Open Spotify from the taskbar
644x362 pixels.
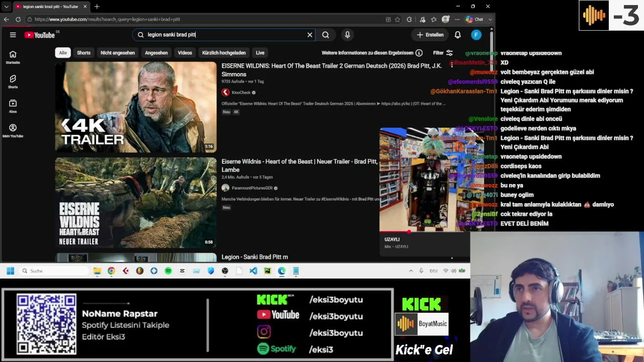[168, 271]
